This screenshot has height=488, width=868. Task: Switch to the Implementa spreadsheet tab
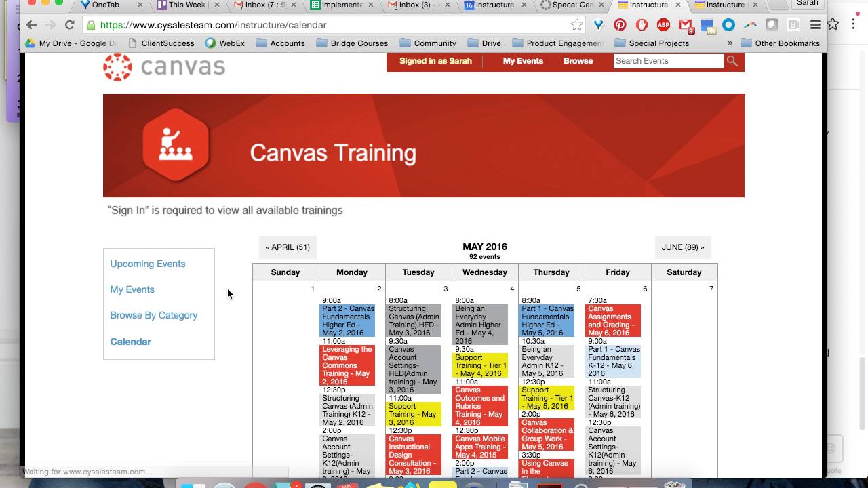342,5
